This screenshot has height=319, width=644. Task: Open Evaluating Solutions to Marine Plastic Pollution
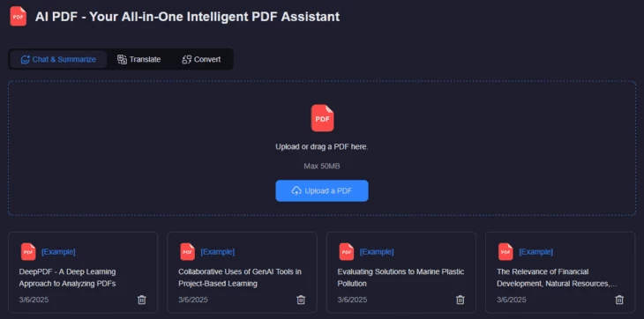(401, 278)
